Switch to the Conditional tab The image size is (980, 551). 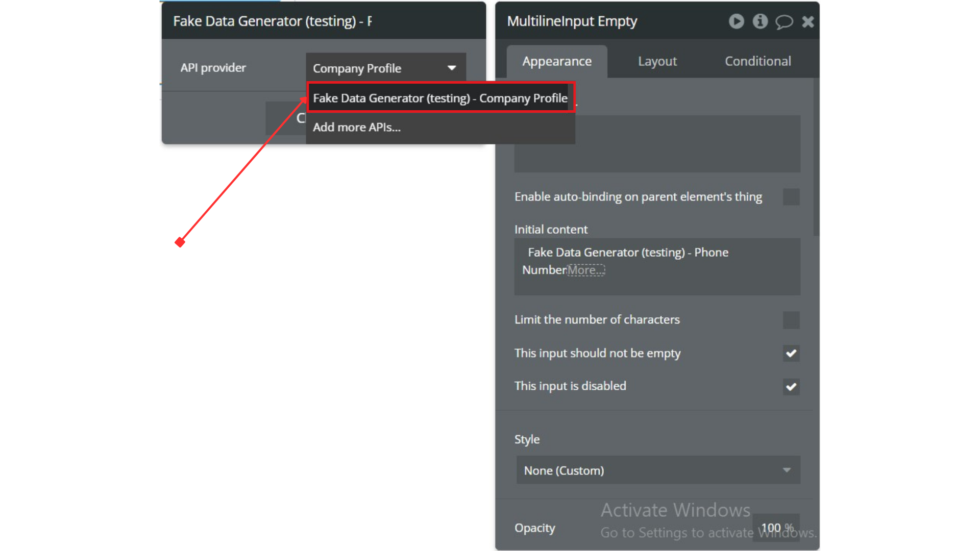[757, 61]
